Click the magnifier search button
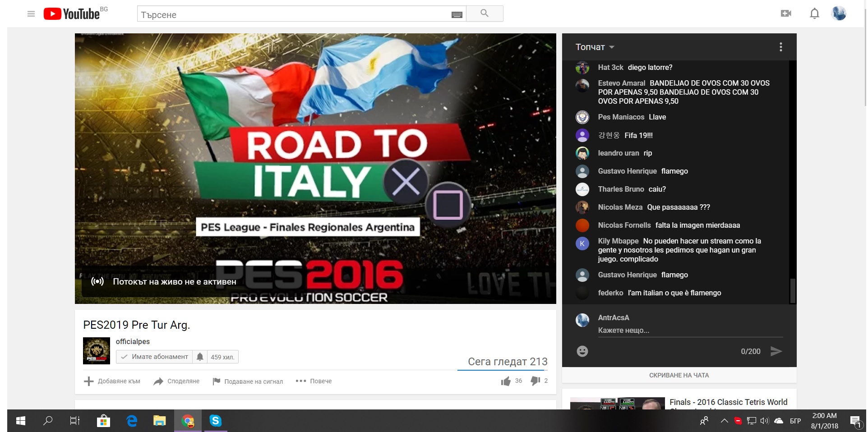This screenshot has width=868, height=432. pos(485,14)
